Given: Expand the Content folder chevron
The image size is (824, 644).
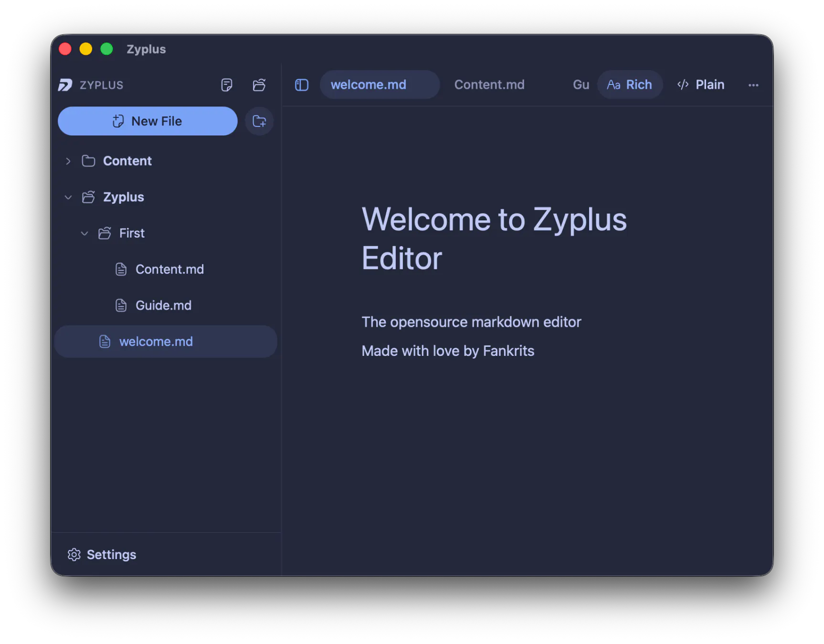Looking at the screenshot, I should [68, 161].
